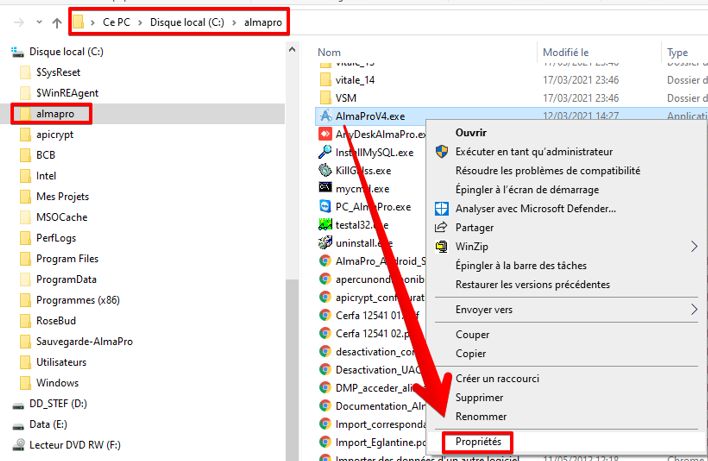Click the AnyDeskAlmaPro.exe icon

point(325,134)
